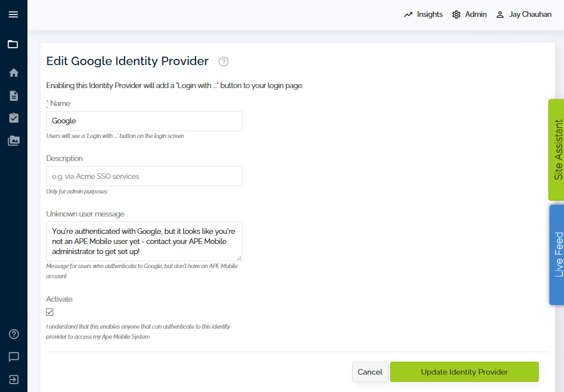Screen dimensions: 564x392
Task: Click the help circle icon in sidebar
Action: point(13,334)
